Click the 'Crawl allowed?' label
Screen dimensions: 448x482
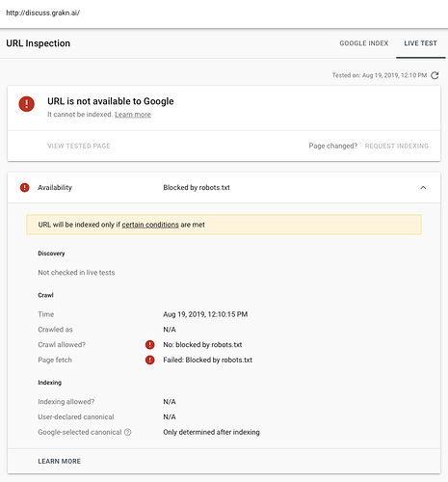point(62,345)
